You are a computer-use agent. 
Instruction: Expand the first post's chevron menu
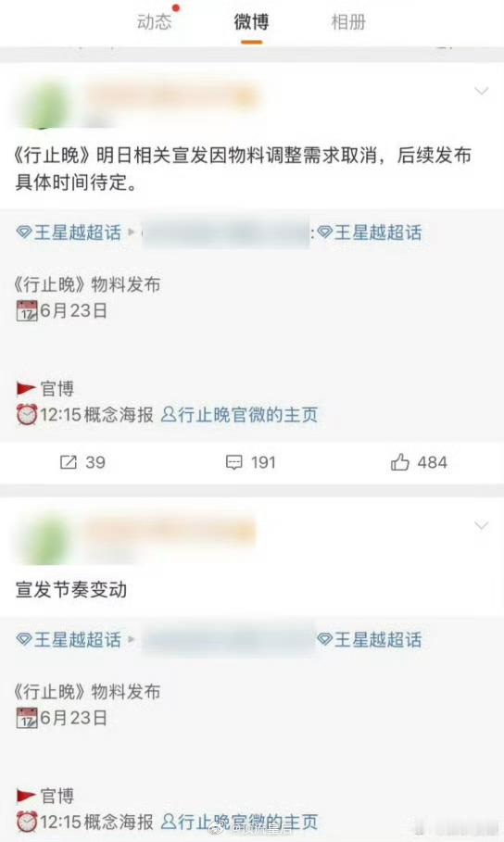click(x=482, y=91)
